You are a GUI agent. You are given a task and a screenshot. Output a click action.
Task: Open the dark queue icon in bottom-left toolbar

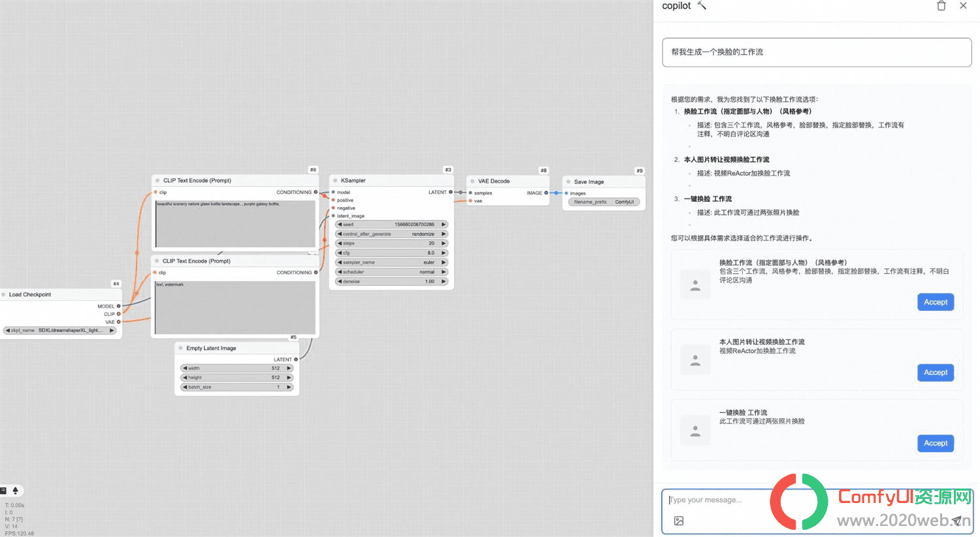pyautogui.click(x=3, y=491)
